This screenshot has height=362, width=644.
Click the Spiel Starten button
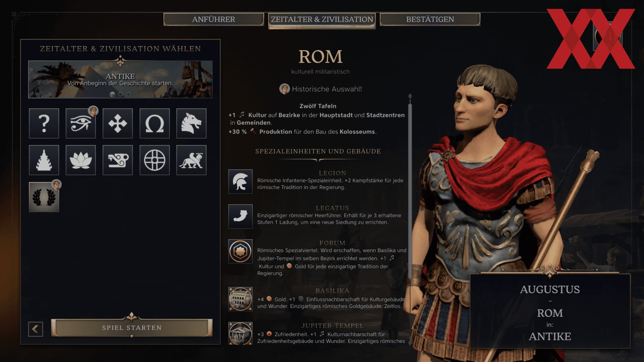coord(132,327)
